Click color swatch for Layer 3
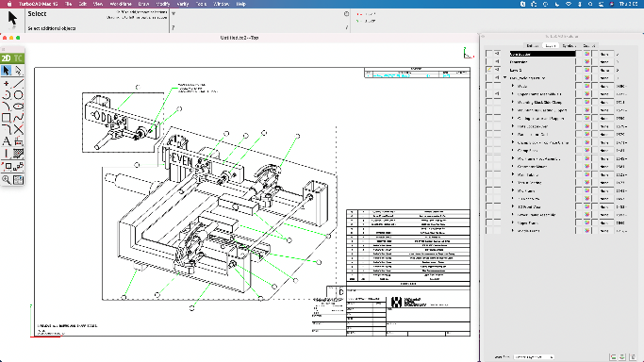The image size is (644, 362). (x=586, y=70)
